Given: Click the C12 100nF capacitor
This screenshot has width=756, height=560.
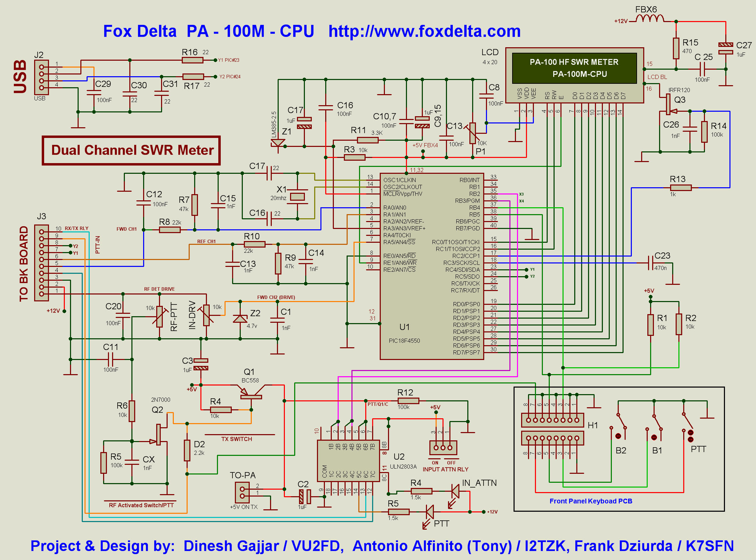Looking at the screenshot, I should tap(143, 203).
